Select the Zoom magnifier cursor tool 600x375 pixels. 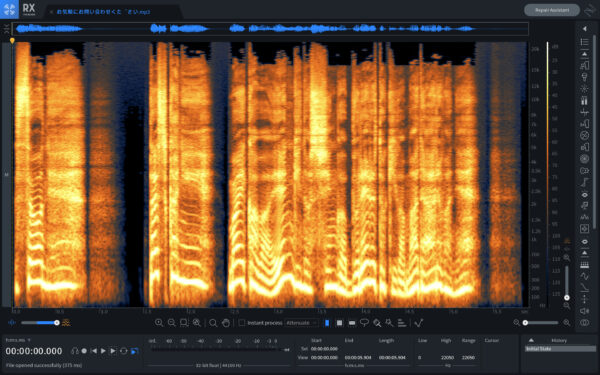[x=213, y=323]
